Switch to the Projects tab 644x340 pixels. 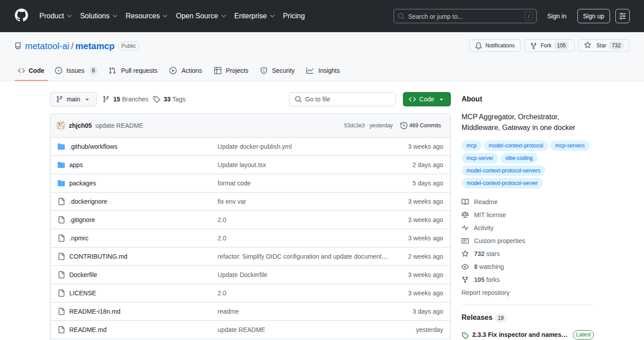pos(231,71)
